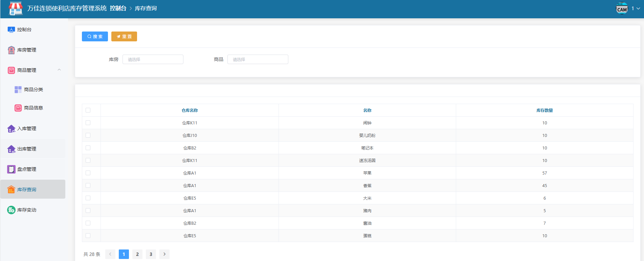
Task: Click the orange 重置 button
Action: click(x=124, y=36)
